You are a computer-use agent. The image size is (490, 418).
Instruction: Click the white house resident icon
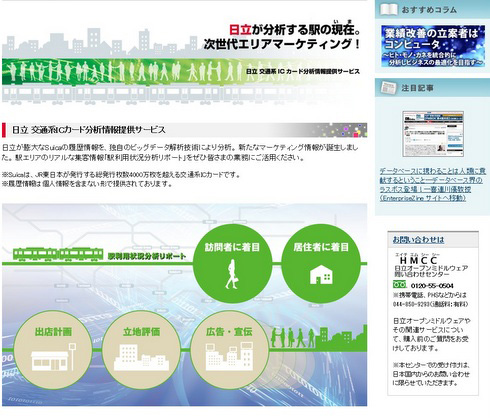click(321, 274)
